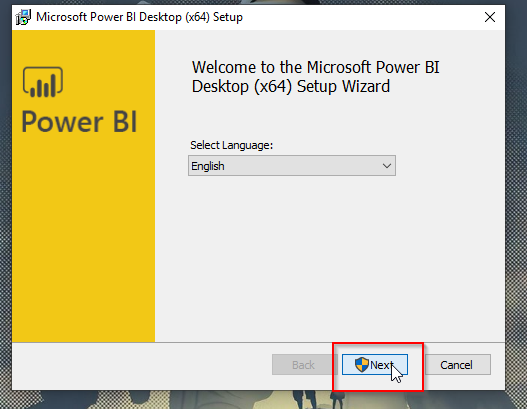
Task: Cancel the Power BI setup wizard
Action: pos(457,365)
